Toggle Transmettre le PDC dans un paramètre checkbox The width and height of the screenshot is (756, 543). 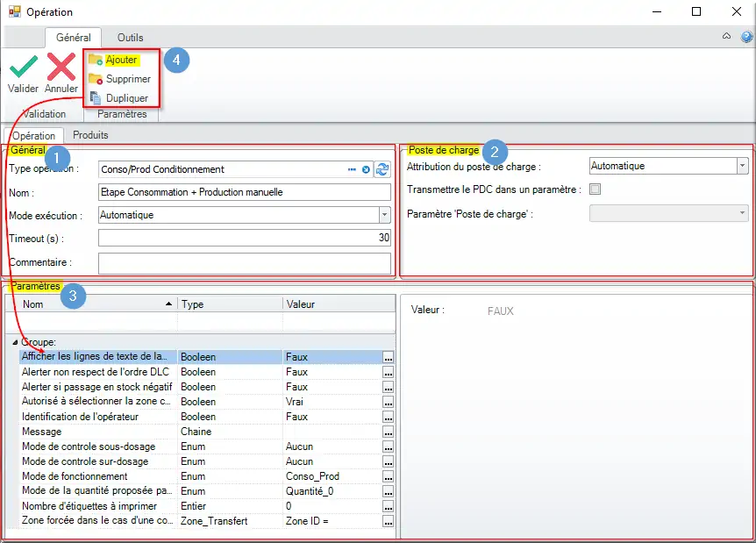(x=596, y=189)
